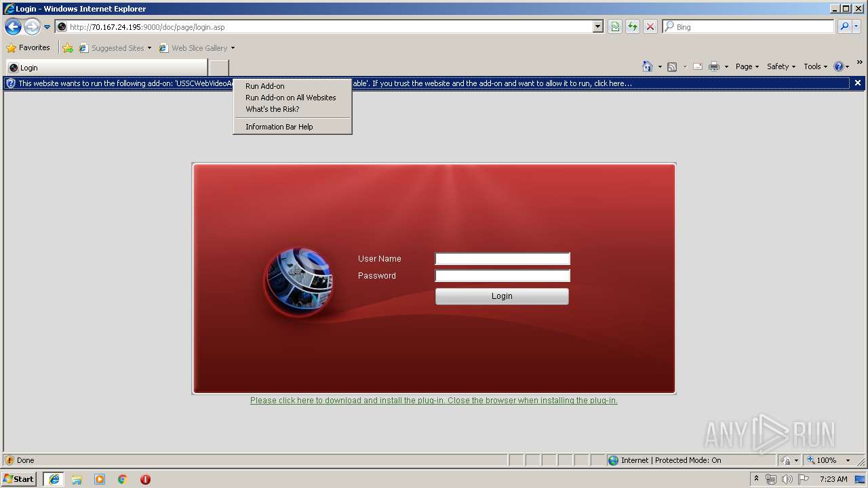
Task: Click the camera sphere logo image
Action: pos(298,283)
